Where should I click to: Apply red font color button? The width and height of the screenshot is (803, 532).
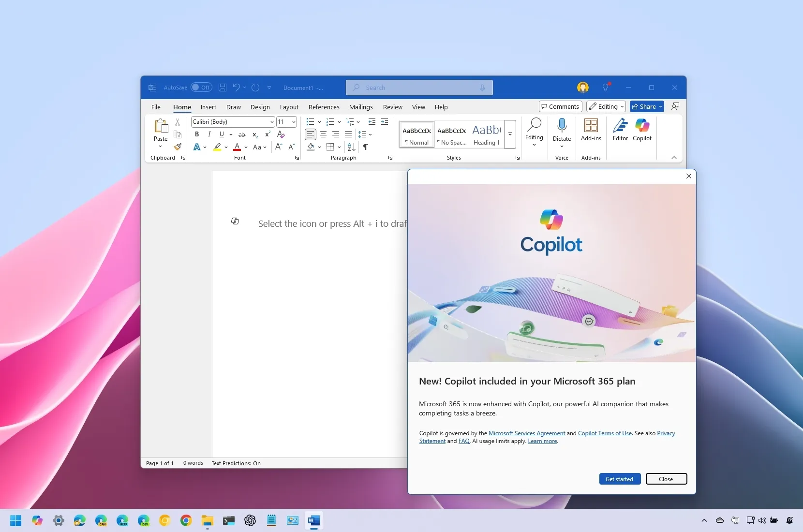(x=237, y=147)
